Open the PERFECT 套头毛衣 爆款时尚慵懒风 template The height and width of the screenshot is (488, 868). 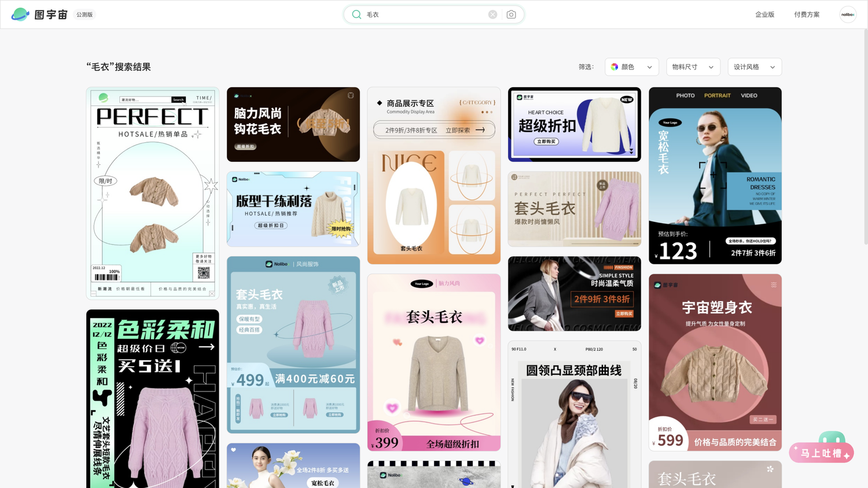tap(575, 209)
